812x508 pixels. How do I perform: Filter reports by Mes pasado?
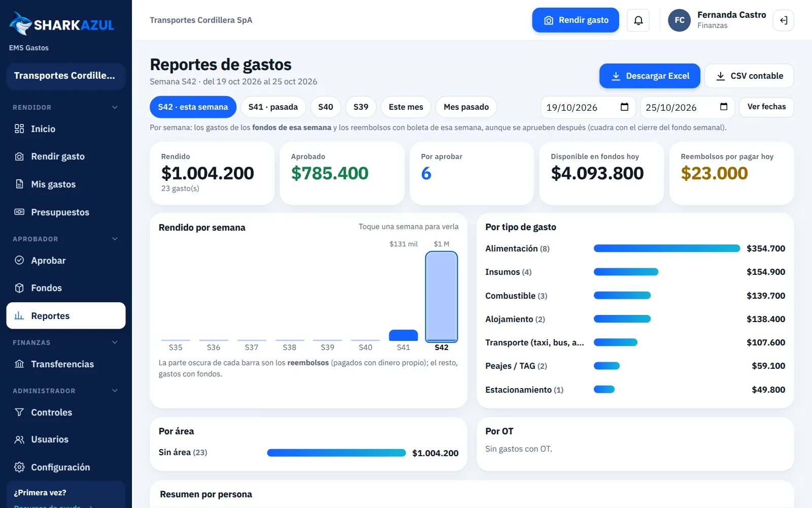click(466, 107)
